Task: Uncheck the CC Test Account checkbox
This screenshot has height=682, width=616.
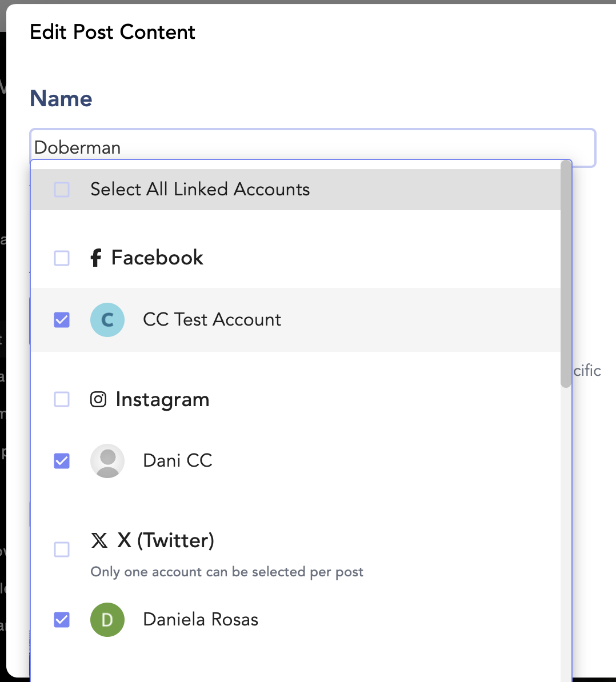Action: coord(62,320)
